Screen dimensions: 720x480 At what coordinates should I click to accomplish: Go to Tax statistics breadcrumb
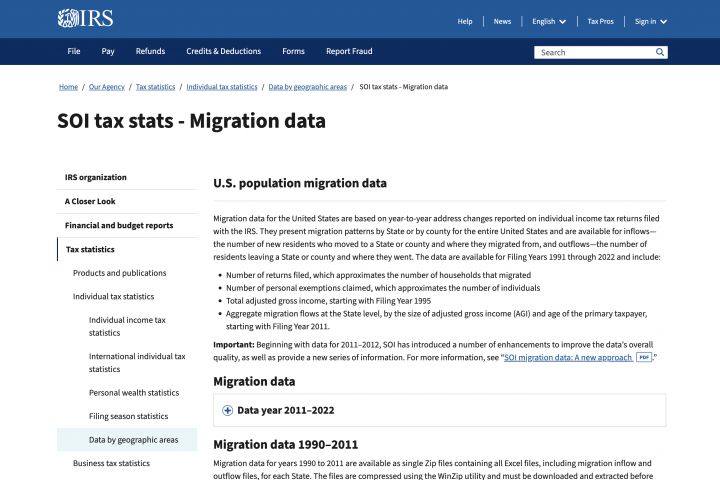(x=155, y=87)
